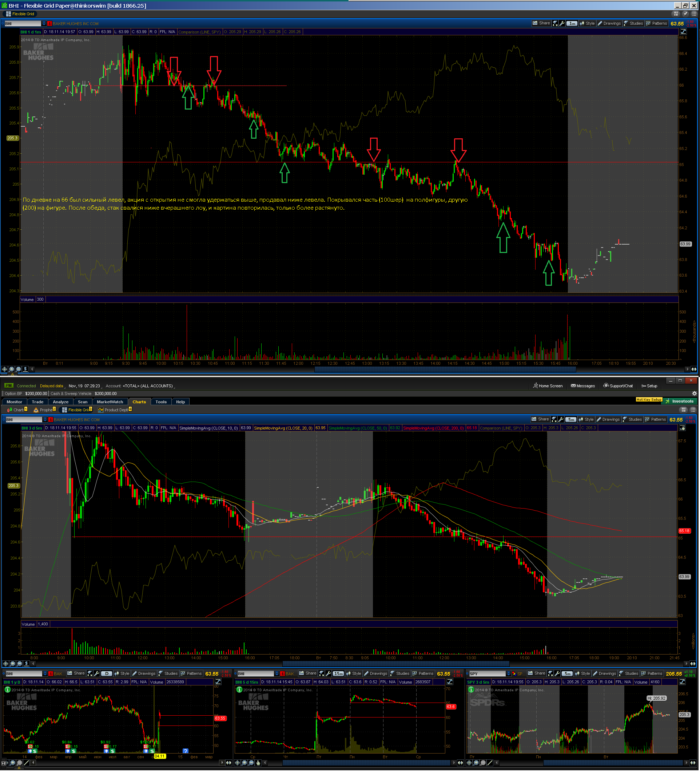Open Drawings tools in the top chart
The image size is (700, 779).
[609, 23]
